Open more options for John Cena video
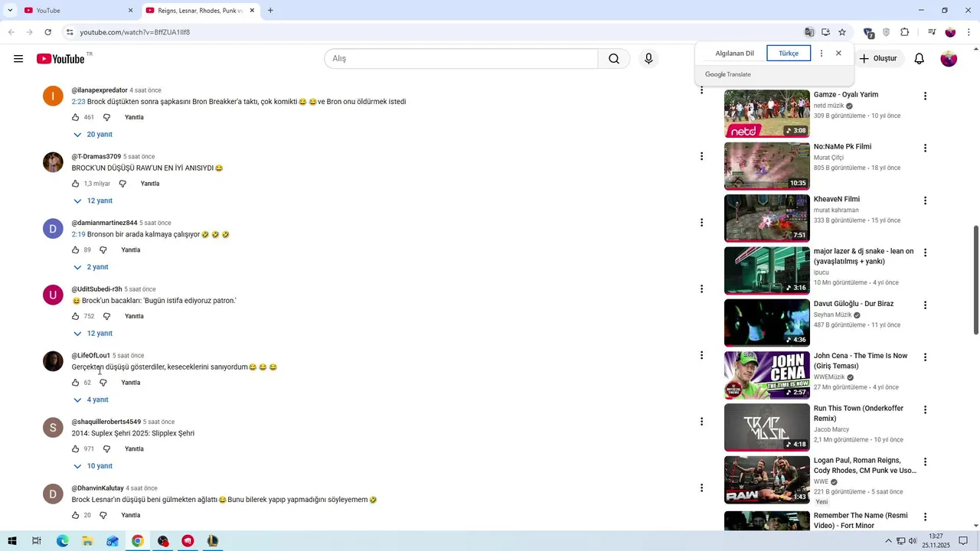This screenshot has width=980, height=551. point(925,357)
